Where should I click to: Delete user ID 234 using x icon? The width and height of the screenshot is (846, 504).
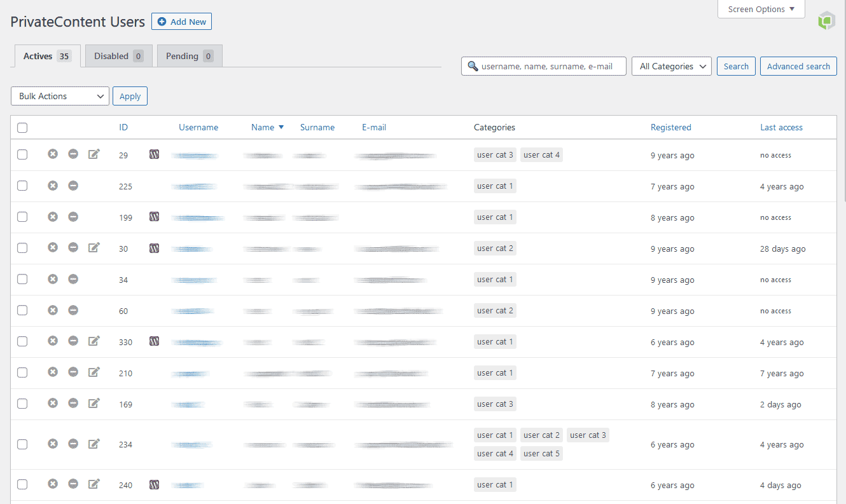point(53,444)
